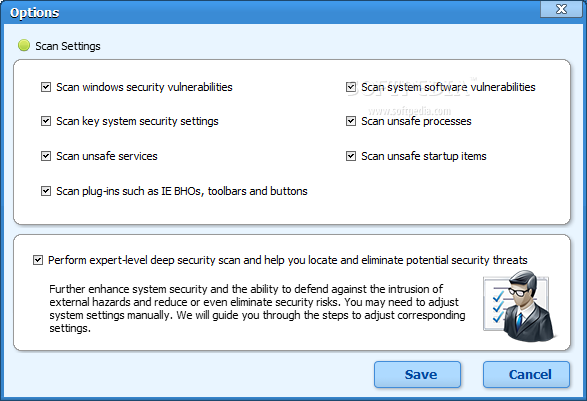Disable Scan key system security settings checkbox
The image size is (587, 401).
pos(46,121)
